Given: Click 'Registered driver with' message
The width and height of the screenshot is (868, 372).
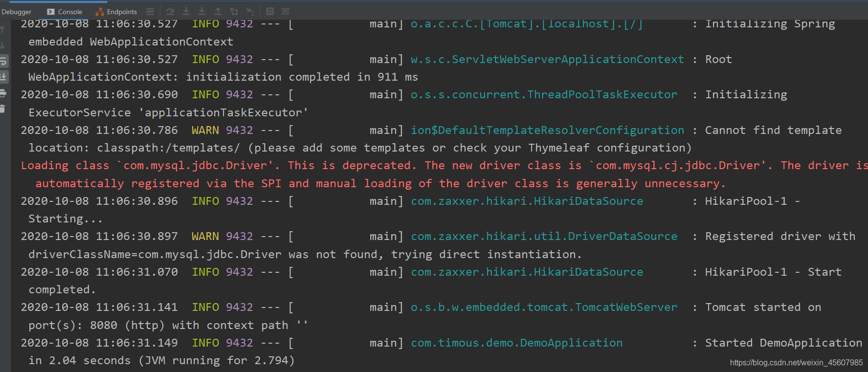Looking at the screenshot, I should pyautogui.click(x=780, y=236).
